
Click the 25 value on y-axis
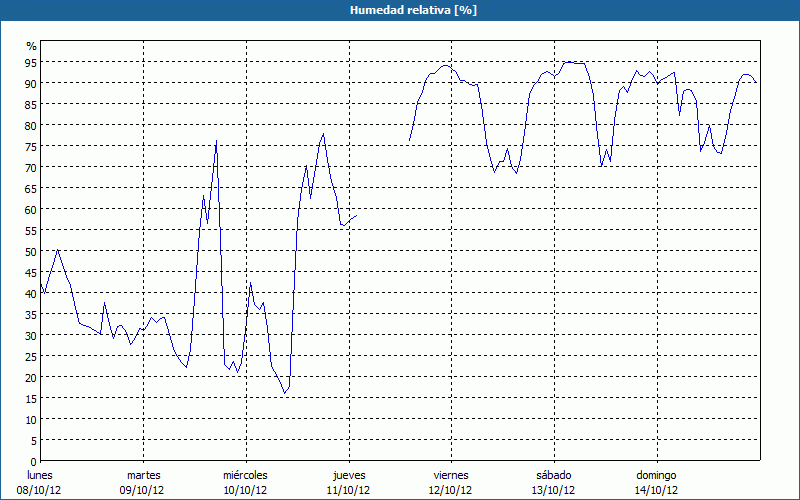coord(31,356)
